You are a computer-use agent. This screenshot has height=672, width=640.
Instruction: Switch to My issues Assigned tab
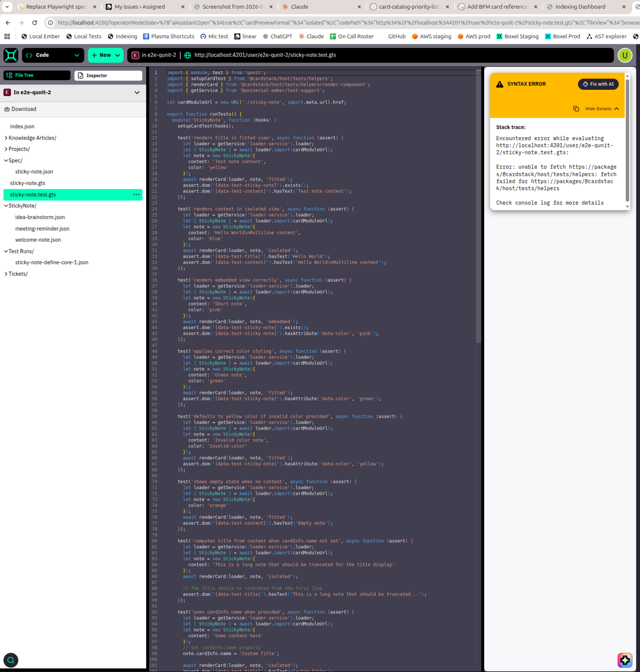pyautogui.click(x=140, y=7)
